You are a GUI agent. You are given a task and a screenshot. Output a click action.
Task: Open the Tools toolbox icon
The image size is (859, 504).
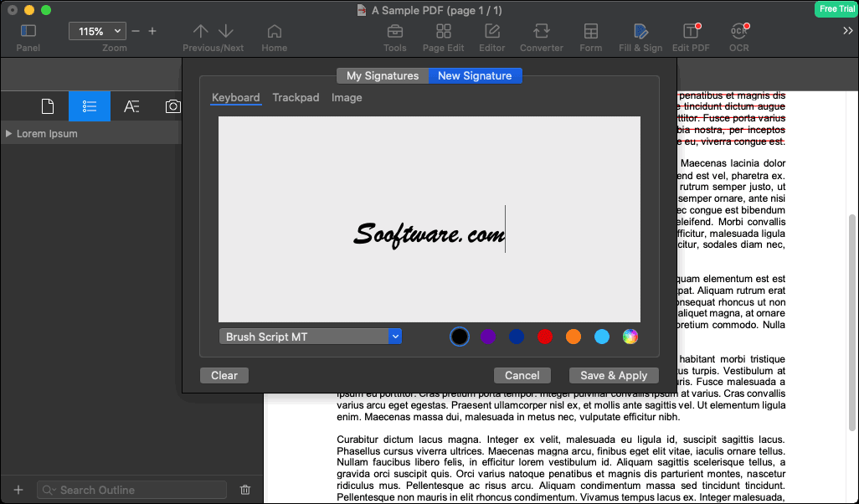(x=394, y=31)
